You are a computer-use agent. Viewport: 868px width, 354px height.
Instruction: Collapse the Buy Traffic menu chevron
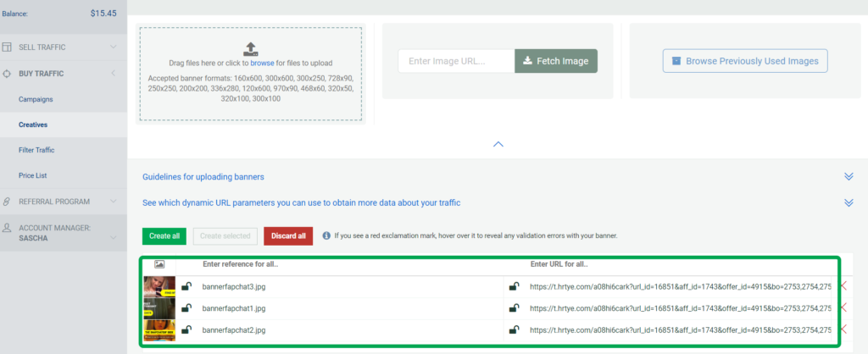pyautogui.click(x=114, y=73)
